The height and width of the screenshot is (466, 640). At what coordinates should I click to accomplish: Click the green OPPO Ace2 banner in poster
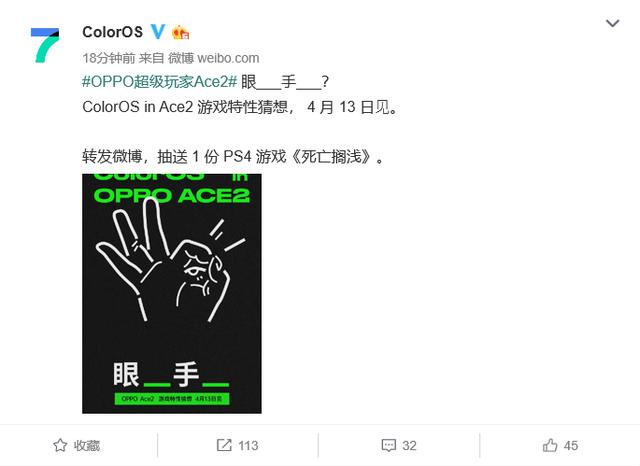tap(172, 399)
